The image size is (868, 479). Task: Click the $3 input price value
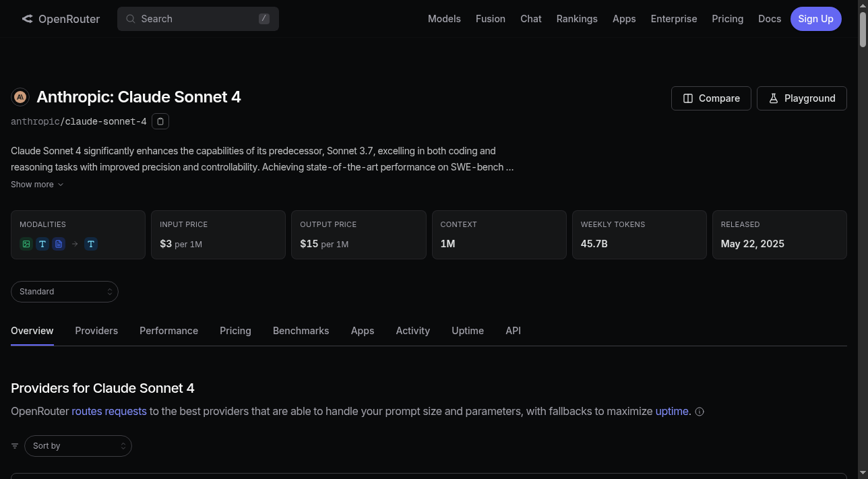pyautogui.click(x=166, y=244)
